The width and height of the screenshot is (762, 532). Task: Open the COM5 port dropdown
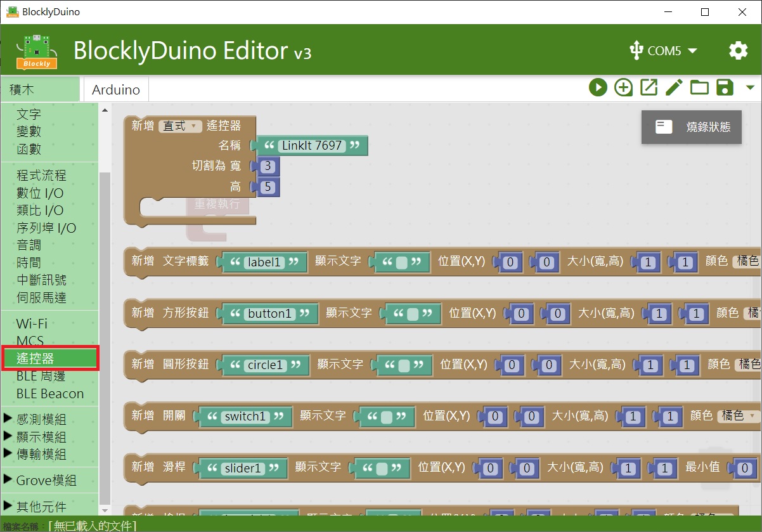pyautogui.click(x=672, y=51)
